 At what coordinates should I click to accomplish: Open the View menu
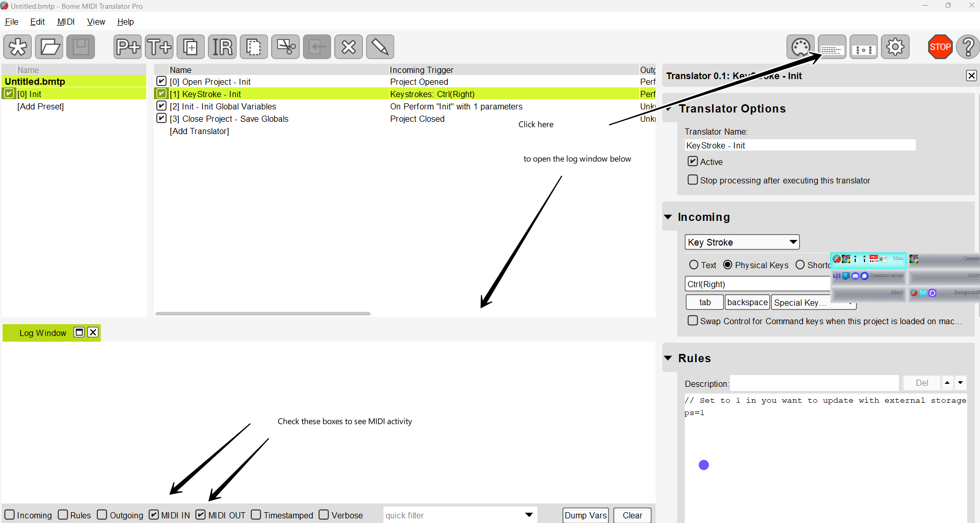(x=96, y=22)
